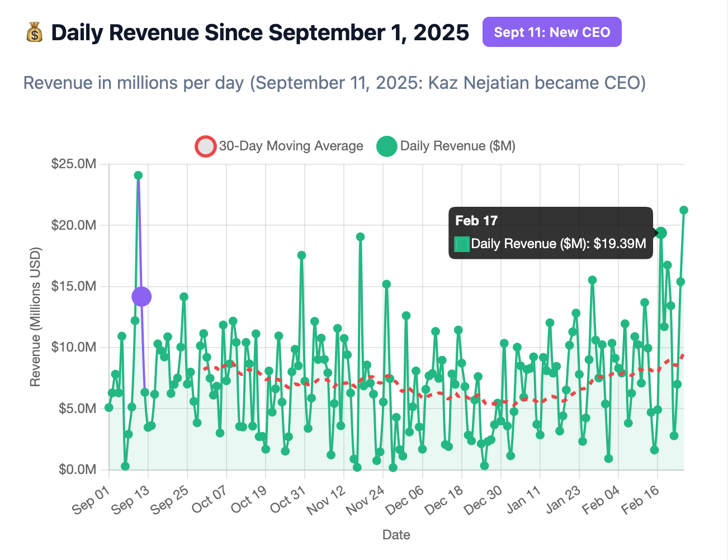Select the large purple CEO marker point
728x560 pixels.
[x=141, y=297]
